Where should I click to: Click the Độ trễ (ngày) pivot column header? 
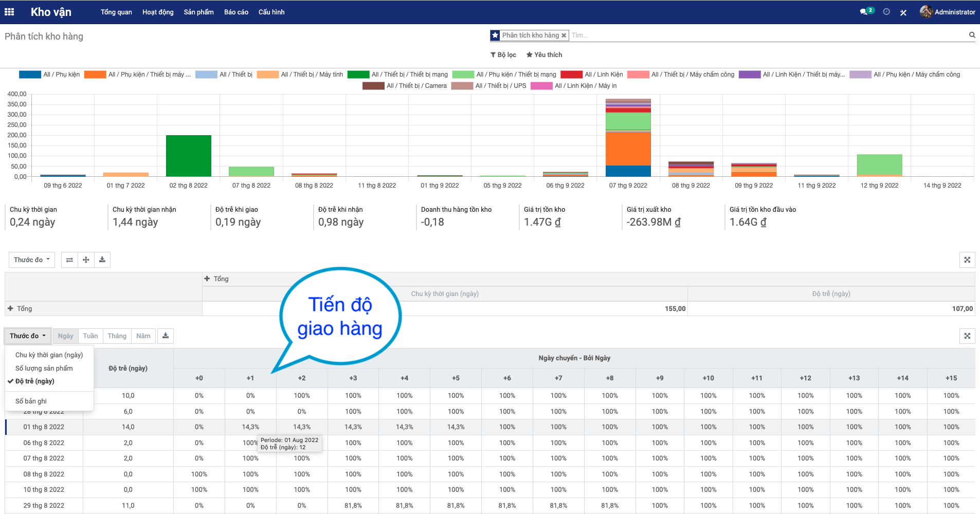click(x=831, y=294)
